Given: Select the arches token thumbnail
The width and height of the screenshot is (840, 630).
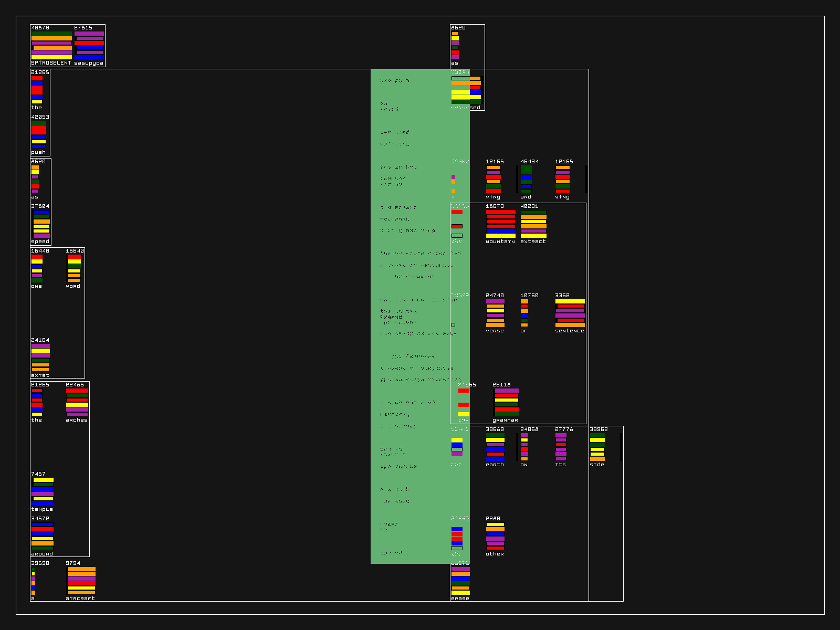Looking at the screenshot, I should [77, 402].
